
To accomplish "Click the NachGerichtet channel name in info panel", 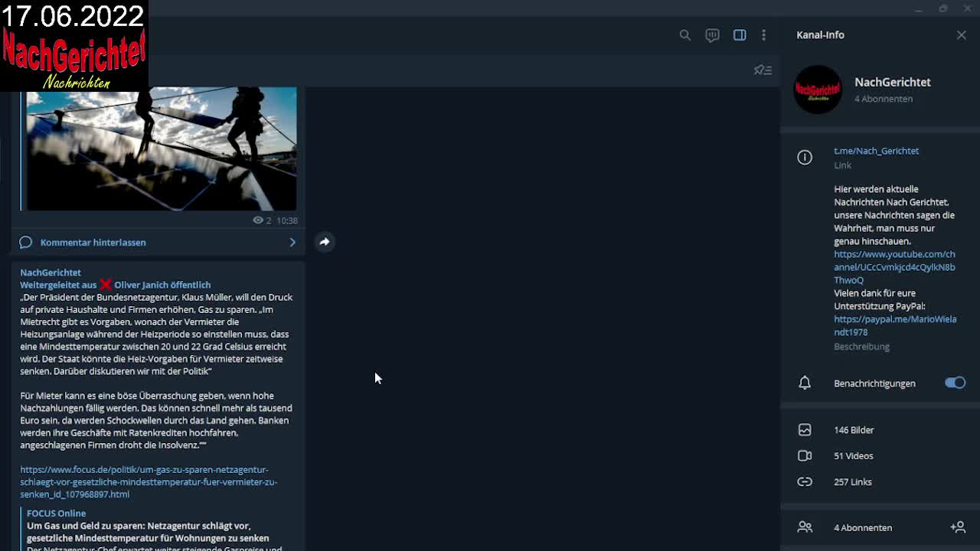I will [x=893, y=82].
